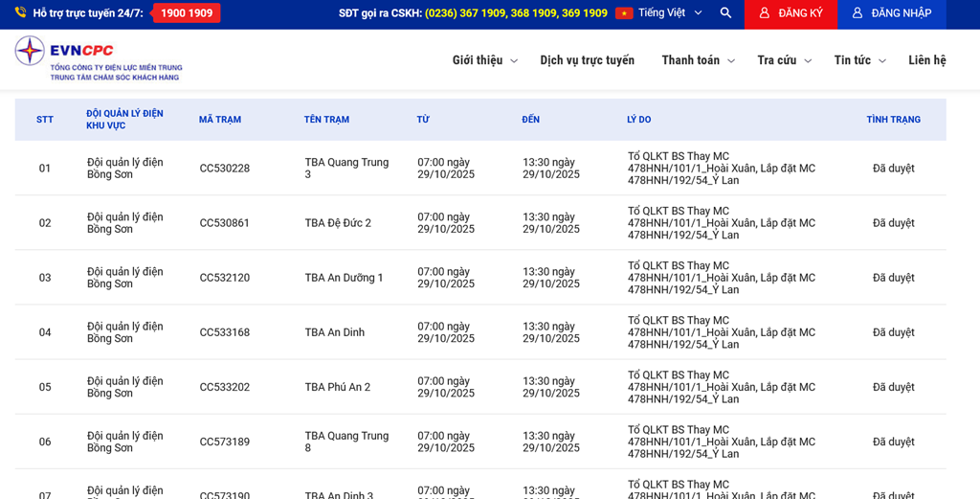This screenshot has height=499, width=980.
Task: Click the TÌNH TRẠNG column header
Action: click(x=893, y=120)
